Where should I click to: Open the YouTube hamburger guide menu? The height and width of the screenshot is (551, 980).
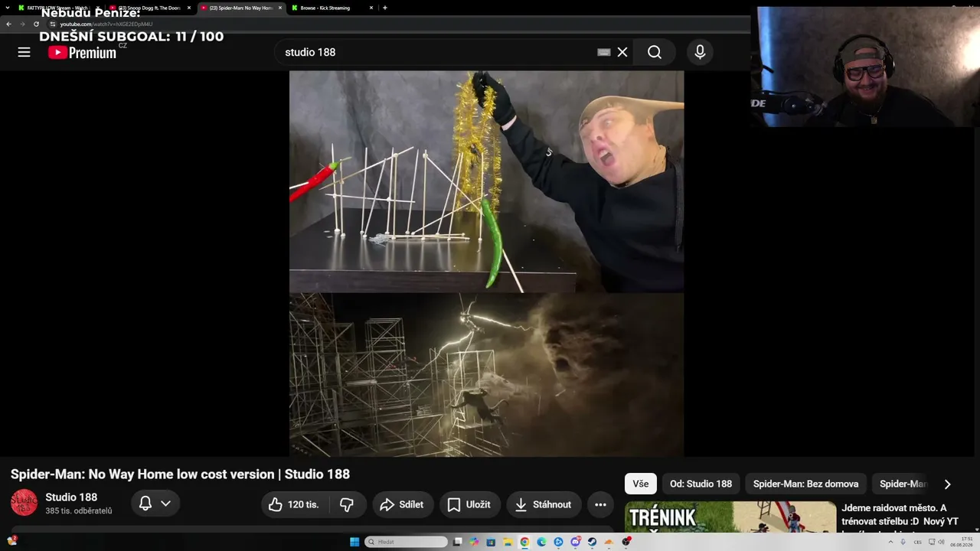24,52
